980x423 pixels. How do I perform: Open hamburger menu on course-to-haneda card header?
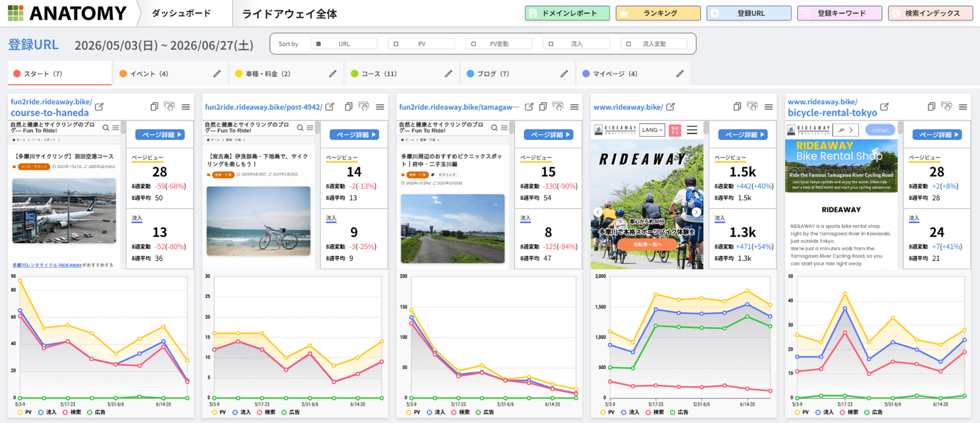[186, 107]
